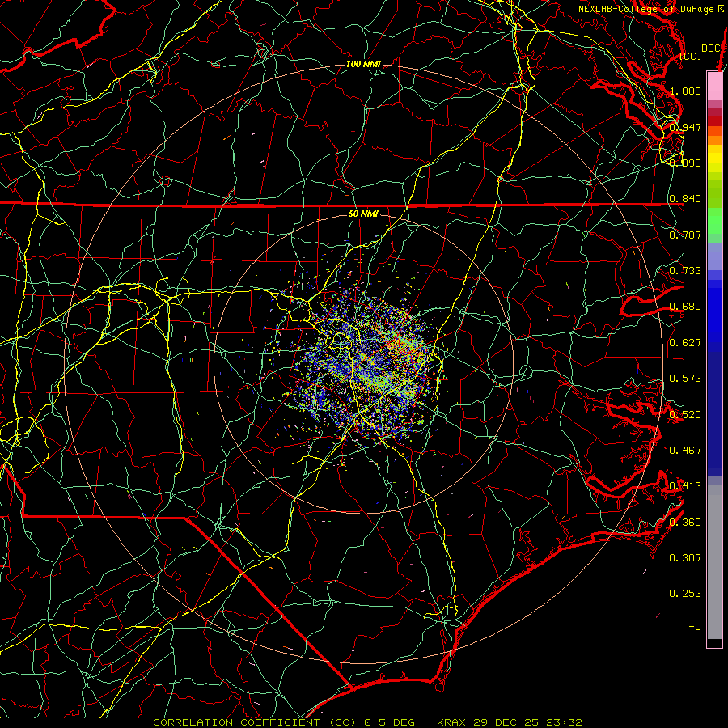Click the 0.627 legend value
Screen dimensions: 728x728
[685, 343]
